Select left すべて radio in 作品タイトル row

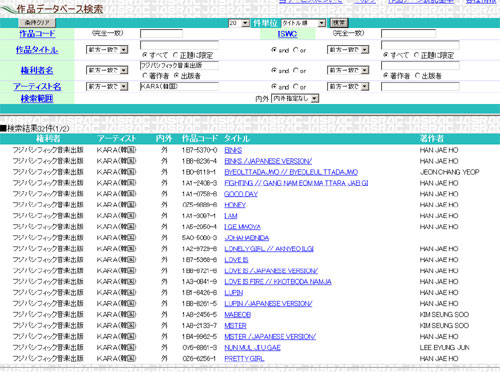point(145,55)
